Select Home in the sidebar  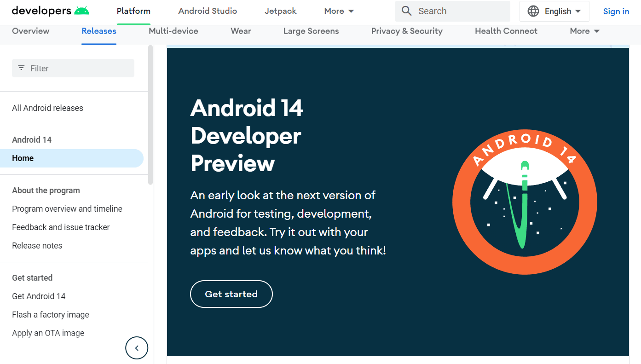pyautogui.click(x=72, y=158)
